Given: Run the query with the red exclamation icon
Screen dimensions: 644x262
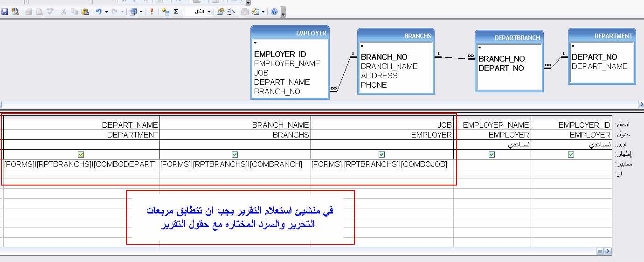Looking at the screenshot, I should pos(152,12).
